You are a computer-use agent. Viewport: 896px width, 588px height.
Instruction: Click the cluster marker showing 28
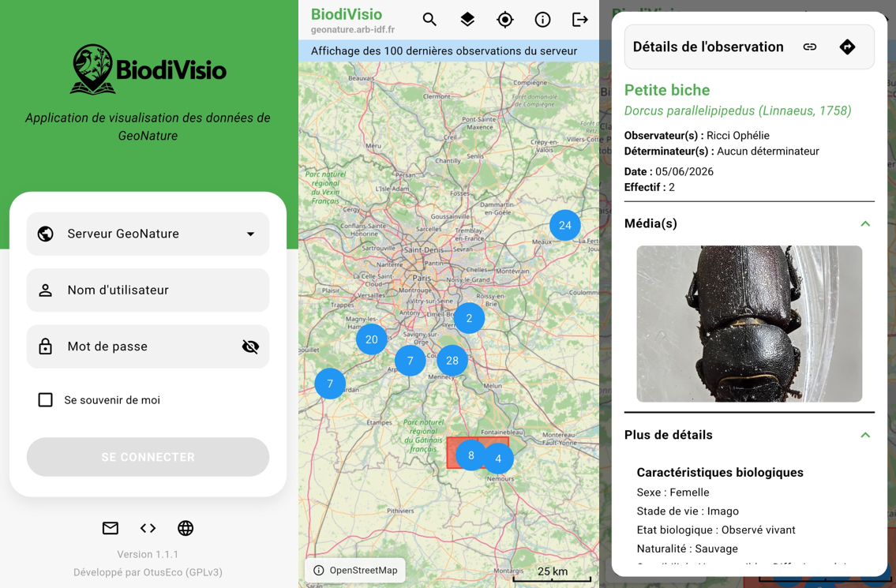[452, 361]
